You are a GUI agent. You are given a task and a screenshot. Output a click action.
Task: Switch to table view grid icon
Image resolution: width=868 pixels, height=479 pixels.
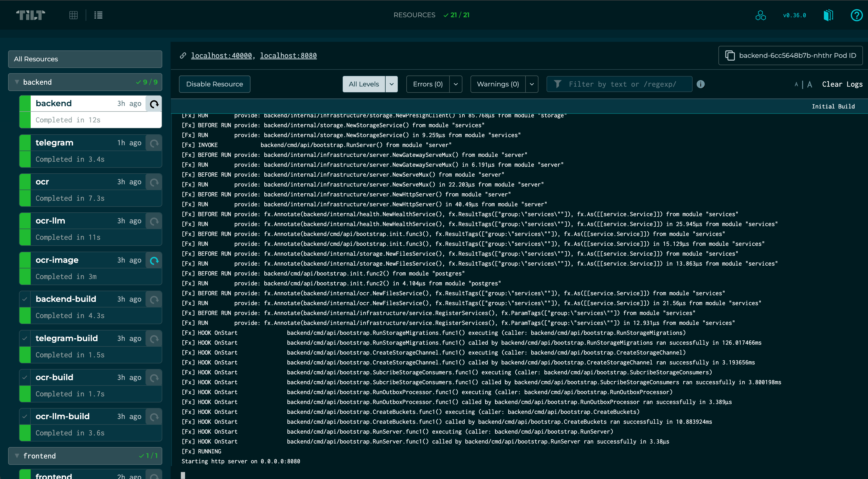click(74, 15)
